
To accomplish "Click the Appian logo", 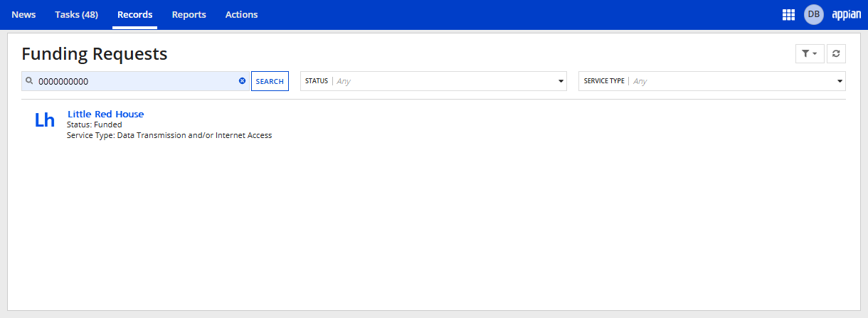I will pyautogui.click(x=847, y=14).
